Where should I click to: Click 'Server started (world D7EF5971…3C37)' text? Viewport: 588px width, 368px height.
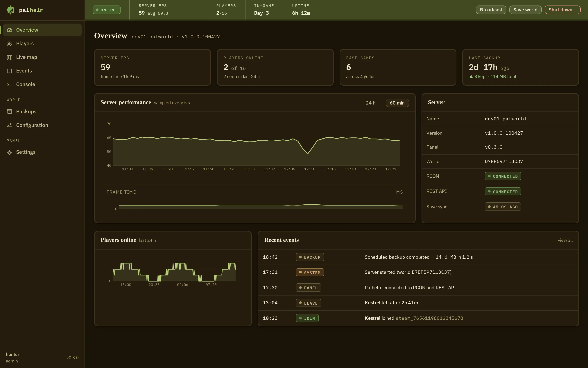[408, 272]
